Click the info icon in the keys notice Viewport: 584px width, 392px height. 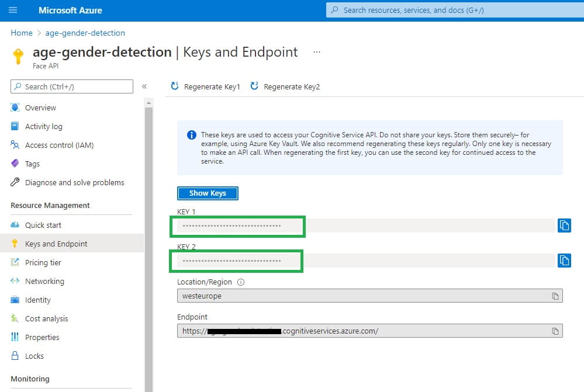pos(191,135)
